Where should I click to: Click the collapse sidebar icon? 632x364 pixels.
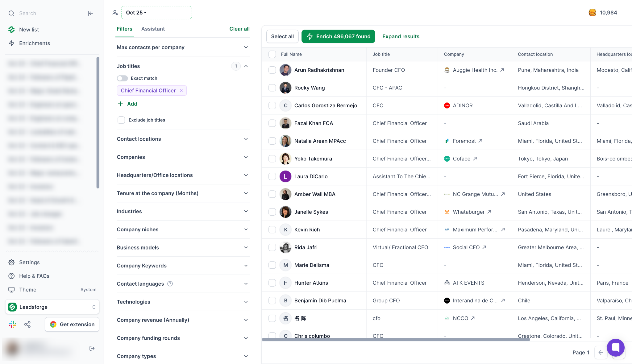(90, 13)
